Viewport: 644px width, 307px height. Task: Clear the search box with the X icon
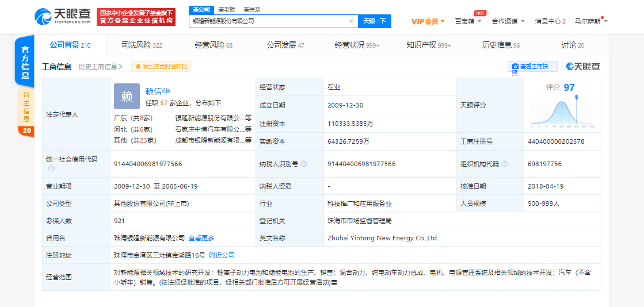(351, 21)
